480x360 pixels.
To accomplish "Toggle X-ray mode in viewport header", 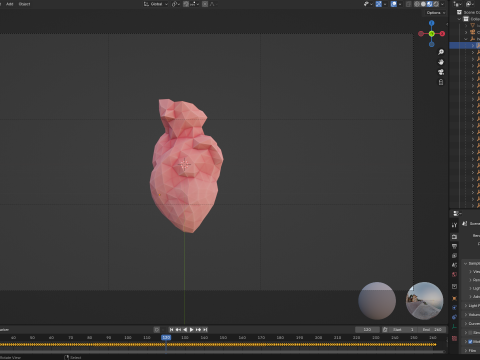I will (x=408, y=4).
